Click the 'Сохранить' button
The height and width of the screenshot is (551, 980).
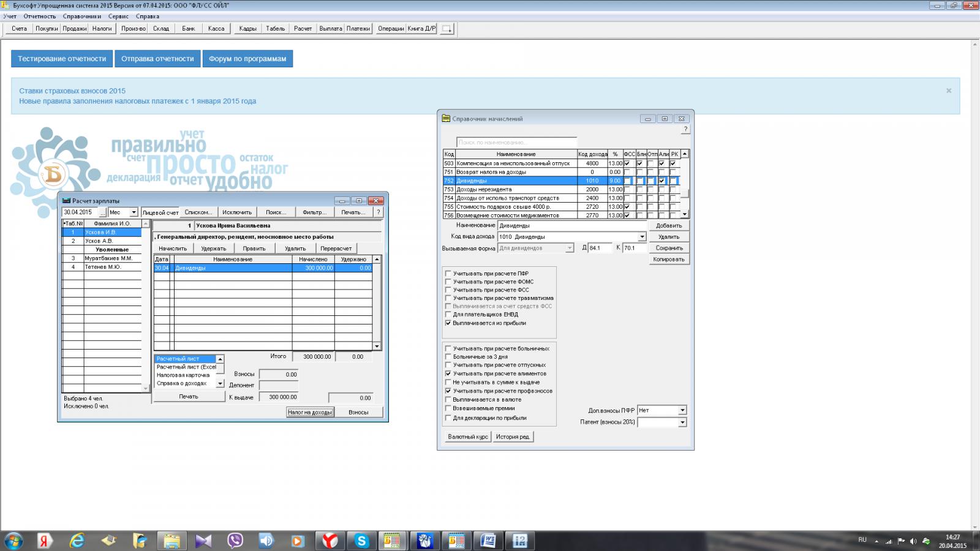point(669,248)
